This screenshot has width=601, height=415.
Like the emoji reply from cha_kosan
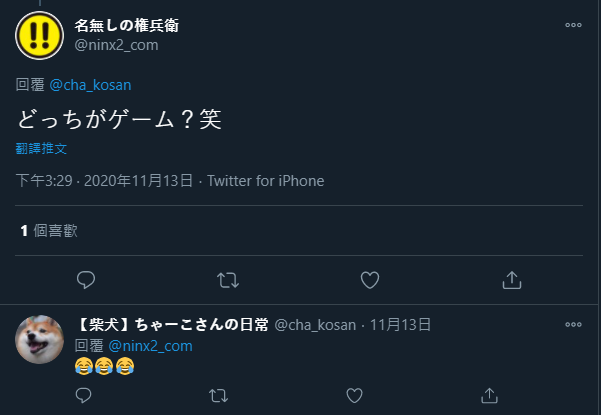coord(355,395)
